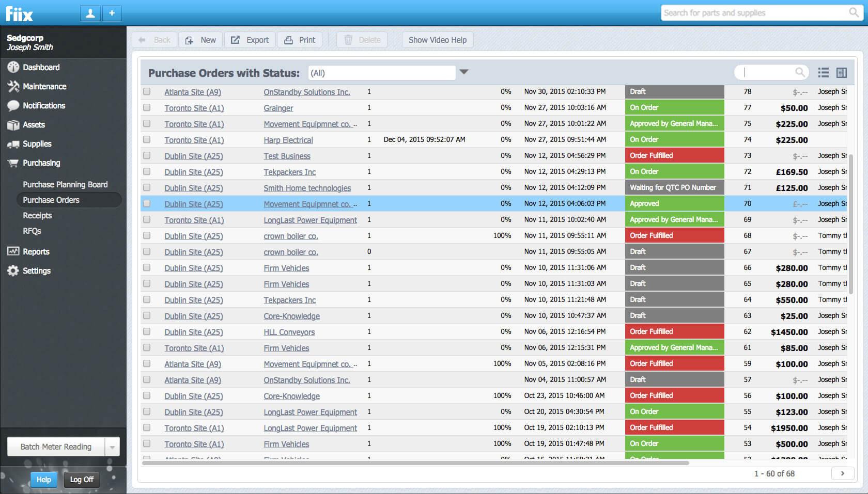The height and width of the screenshot is (494, 868).
Task: Select the Reports sidebar icon
Action: (x=13, y=251)
